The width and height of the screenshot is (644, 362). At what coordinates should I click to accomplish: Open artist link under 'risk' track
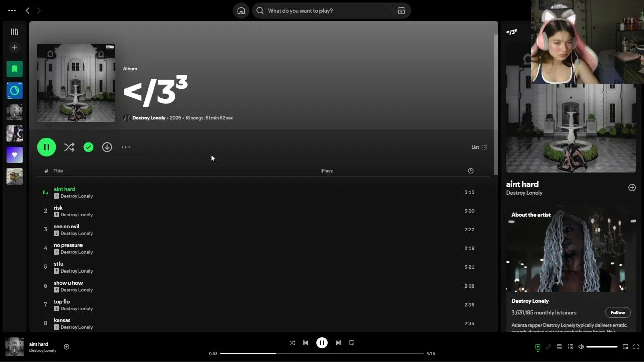(x=76, y=215)
